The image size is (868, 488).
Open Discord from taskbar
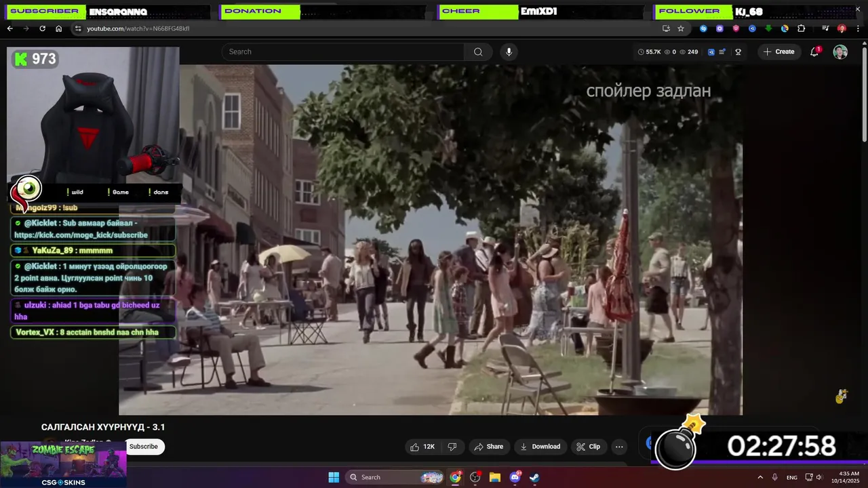click(x=515, y=477)
